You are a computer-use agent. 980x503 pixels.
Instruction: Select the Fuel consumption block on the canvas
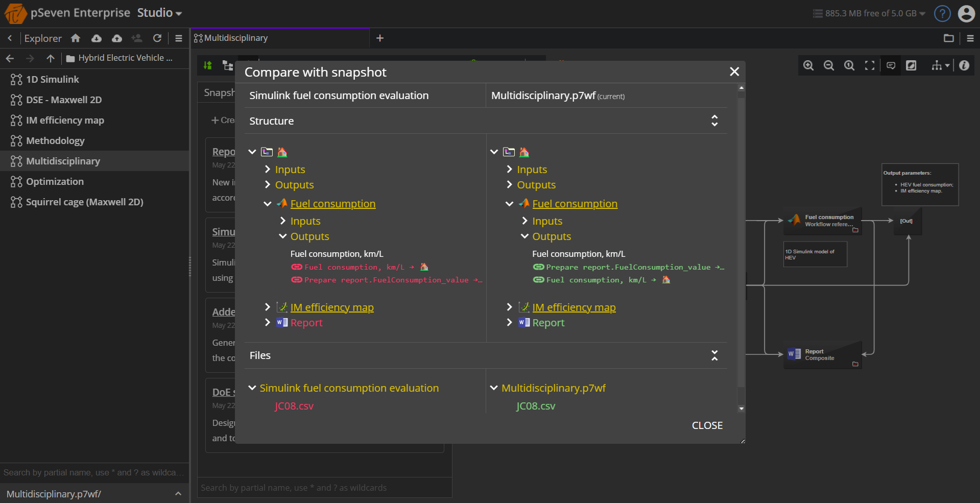click(x=823, y=221)
